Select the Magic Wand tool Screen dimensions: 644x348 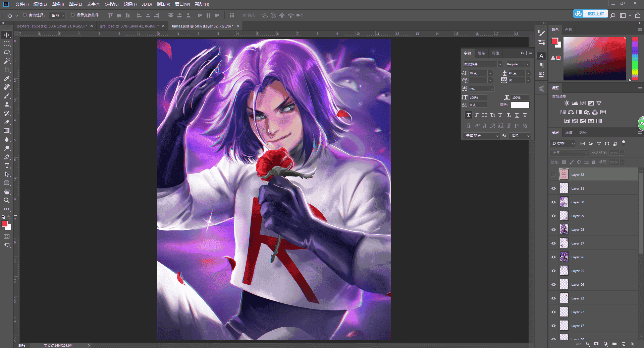(7, 61)
